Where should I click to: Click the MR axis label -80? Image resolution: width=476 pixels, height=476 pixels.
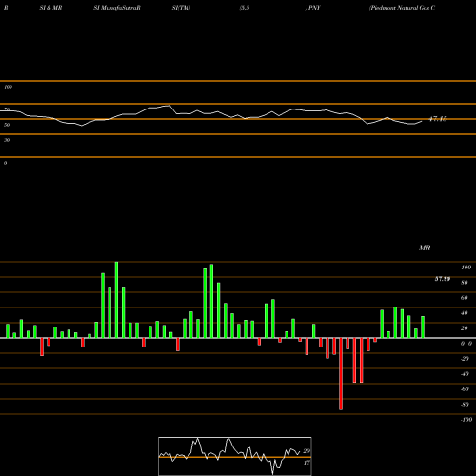tap(465, 405)
